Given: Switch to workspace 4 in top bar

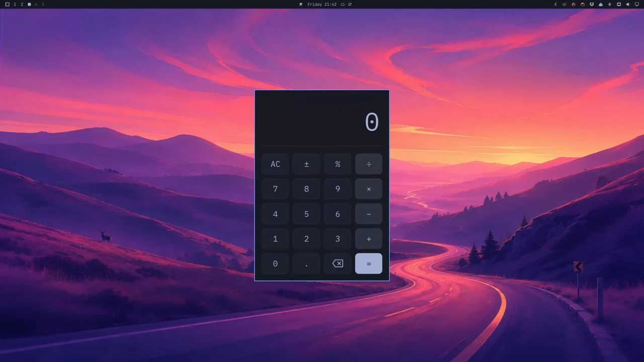Looking at the screenshot, I should pos(36,4).
